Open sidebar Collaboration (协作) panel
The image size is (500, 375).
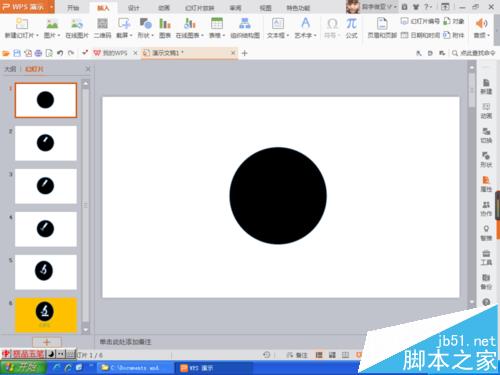tap(486, 208)
